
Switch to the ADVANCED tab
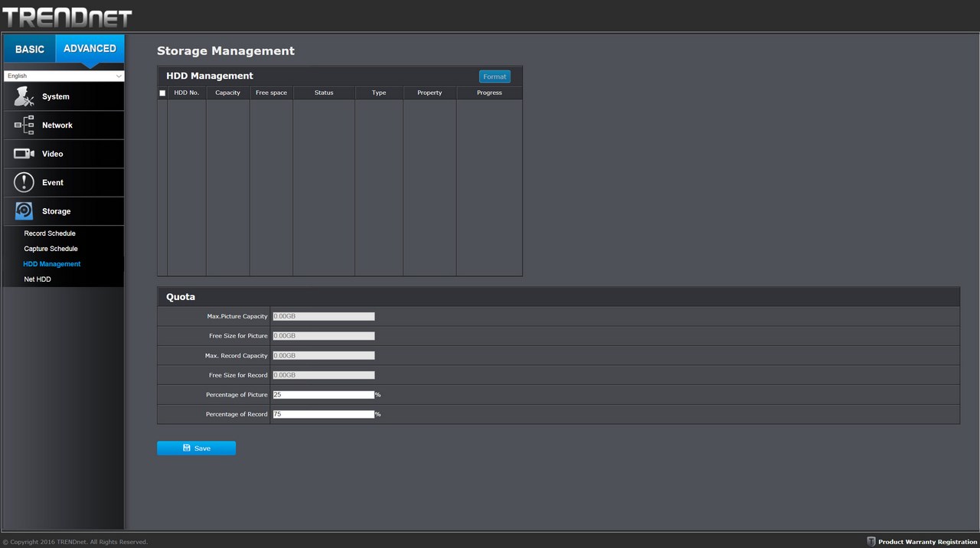pos(90,48)
